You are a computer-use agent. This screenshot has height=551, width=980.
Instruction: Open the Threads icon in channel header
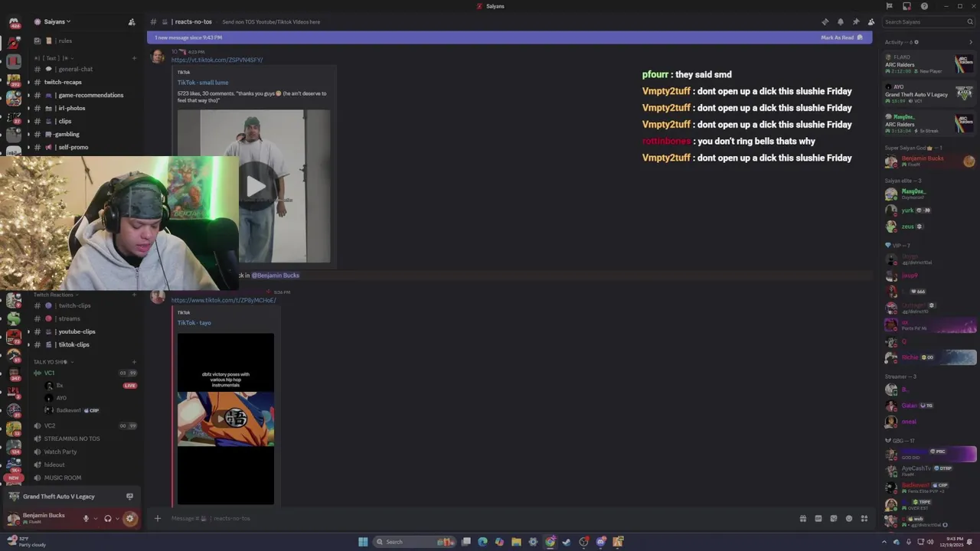[x=825, y=21]
